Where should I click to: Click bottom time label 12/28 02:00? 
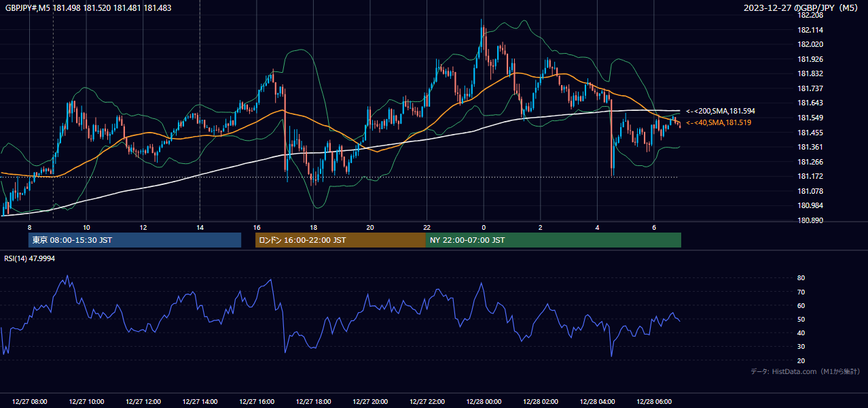pos(540,401)
